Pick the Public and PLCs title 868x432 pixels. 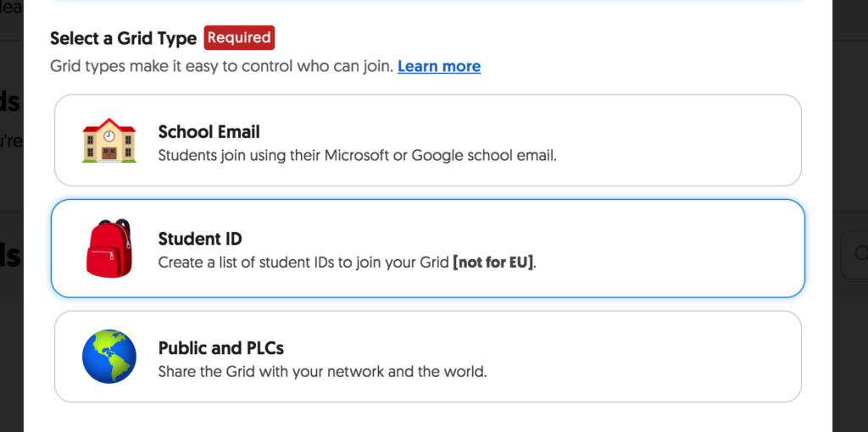coord(221,348)
